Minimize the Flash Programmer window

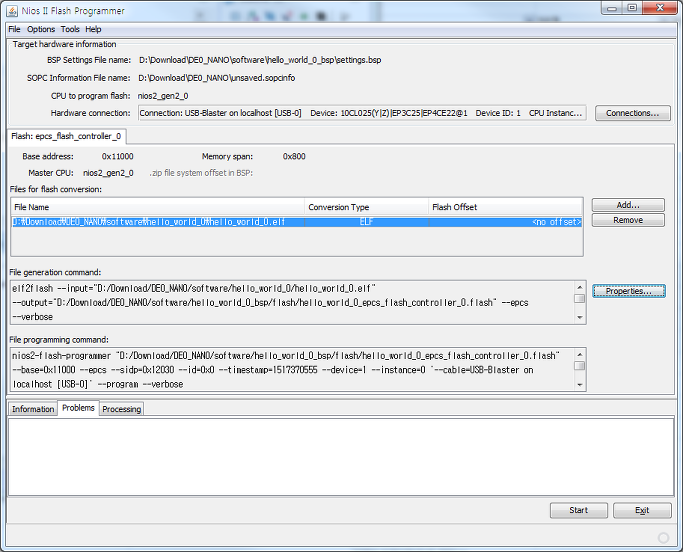point(612,8)
